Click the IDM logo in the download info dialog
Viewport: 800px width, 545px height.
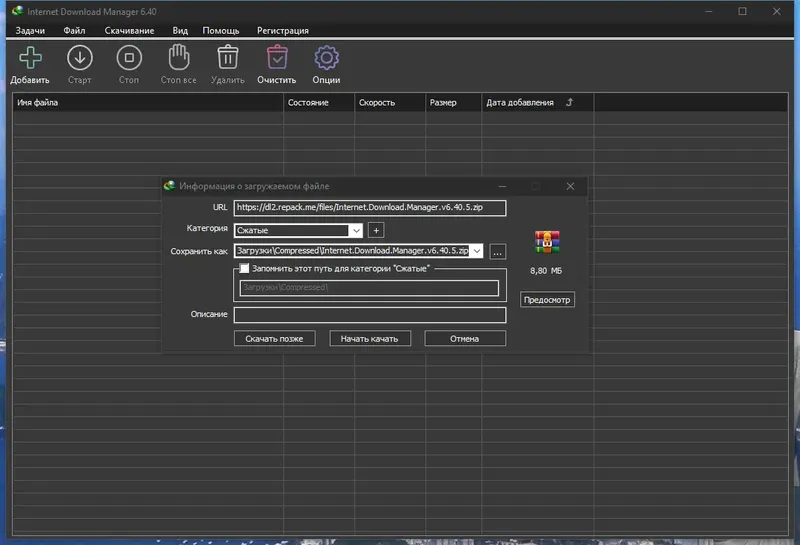[169, 186]
